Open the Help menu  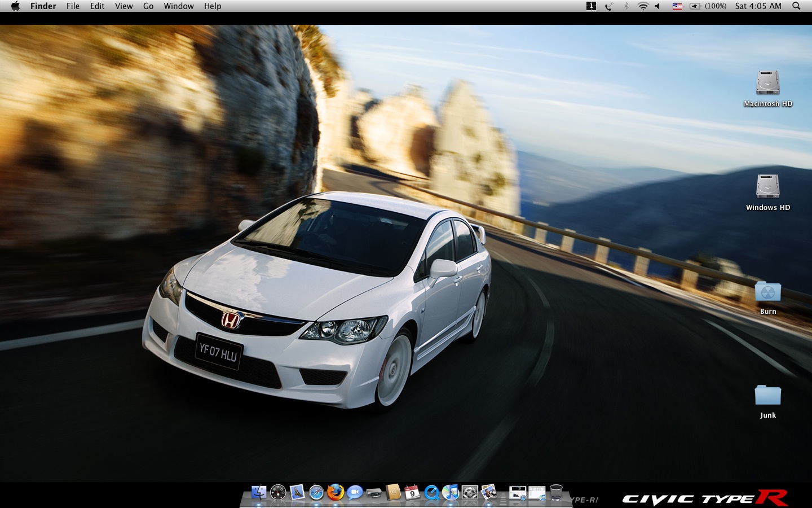[213, 6]
